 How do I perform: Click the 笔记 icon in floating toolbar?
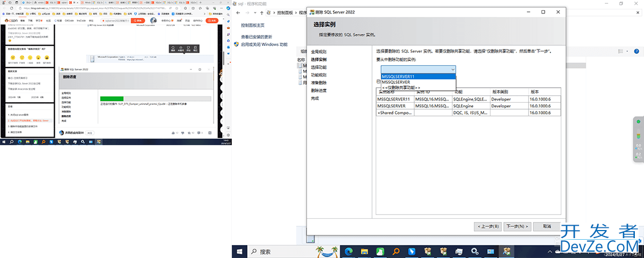tap(195, 48)
